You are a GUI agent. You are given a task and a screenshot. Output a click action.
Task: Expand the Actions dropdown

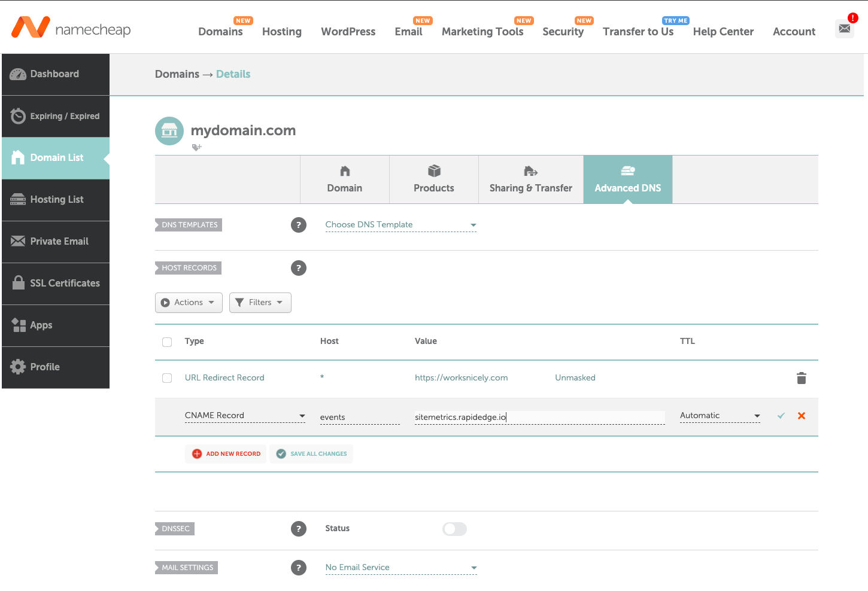[x=189, y=302]
